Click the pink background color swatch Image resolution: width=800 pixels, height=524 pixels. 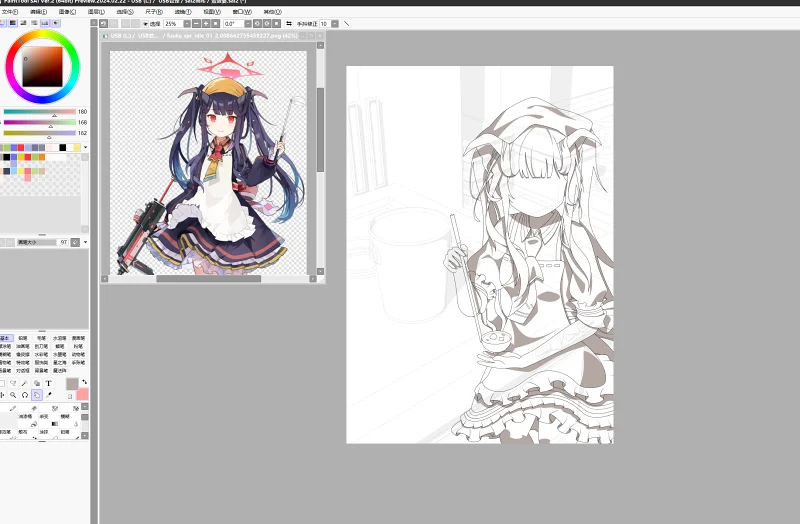82,394
